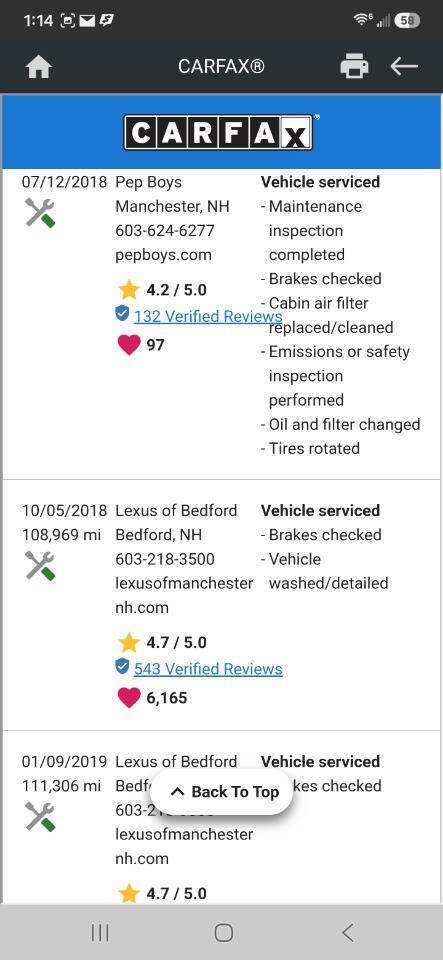
Task: Tap pink heart next to 97
Action: [x=128, y=345]
